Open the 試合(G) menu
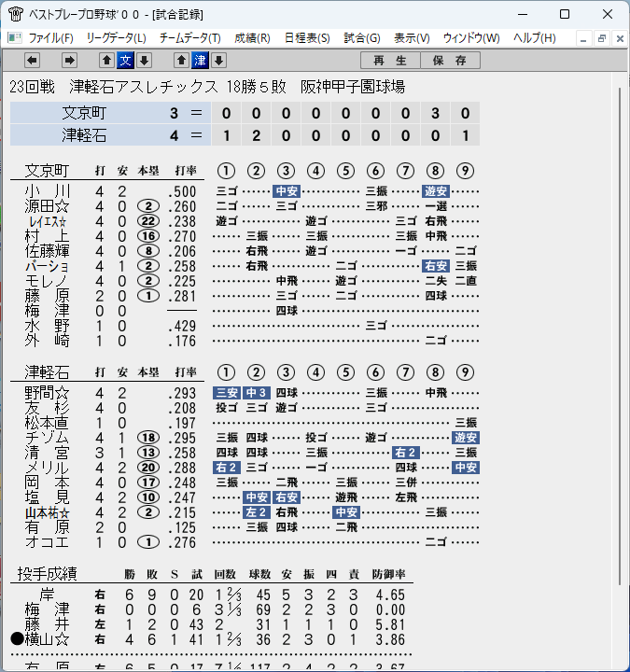The width and height of the screenshot is (630, 672). click(x=362, y=38)
